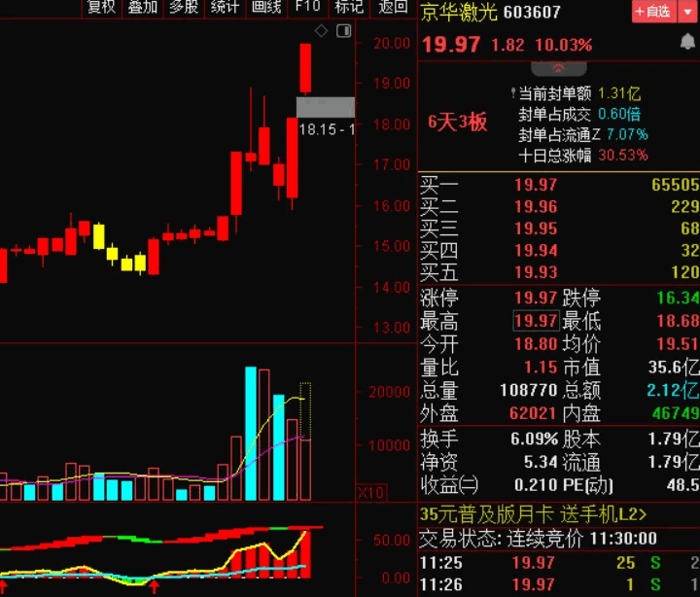
Task: Select the tallest cyan volume bar
Action: pos(251,433)
